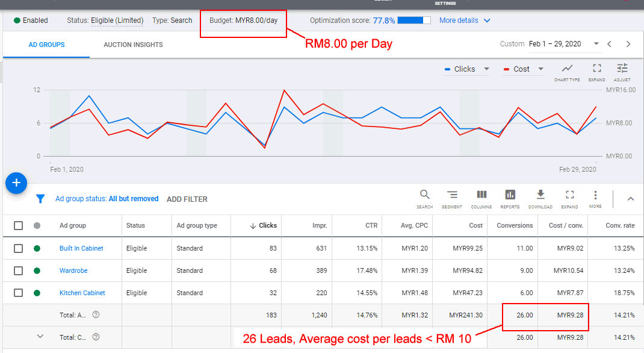Click the Add Filter button
The height and width of the screenshot is (353, 644).
[187, 199]
